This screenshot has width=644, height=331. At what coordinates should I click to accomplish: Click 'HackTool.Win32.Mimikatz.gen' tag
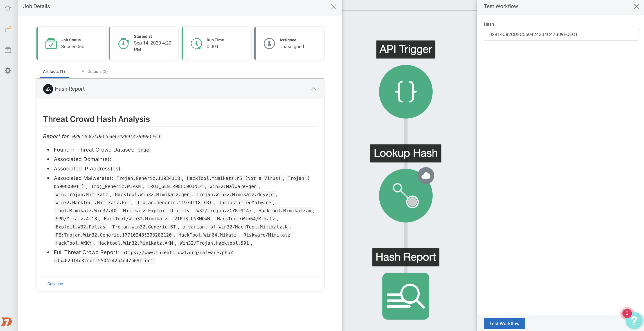tap(152, 194)
